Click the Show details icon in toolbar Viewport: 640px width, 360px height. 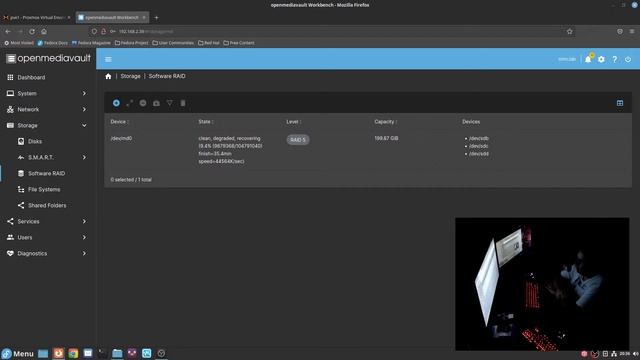[x=169, y=103]
